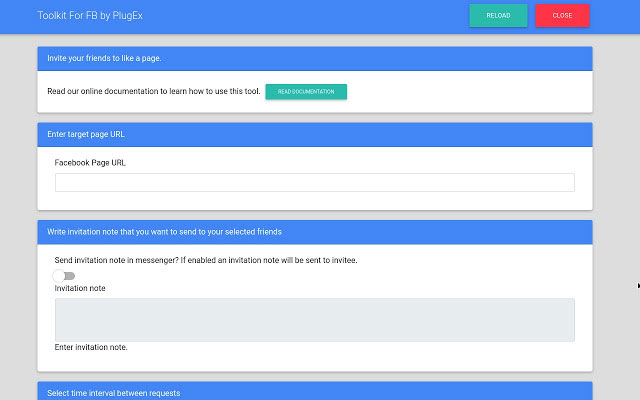Click the empty blue top bar area
The image size is (640, 400).
[300, 15]
